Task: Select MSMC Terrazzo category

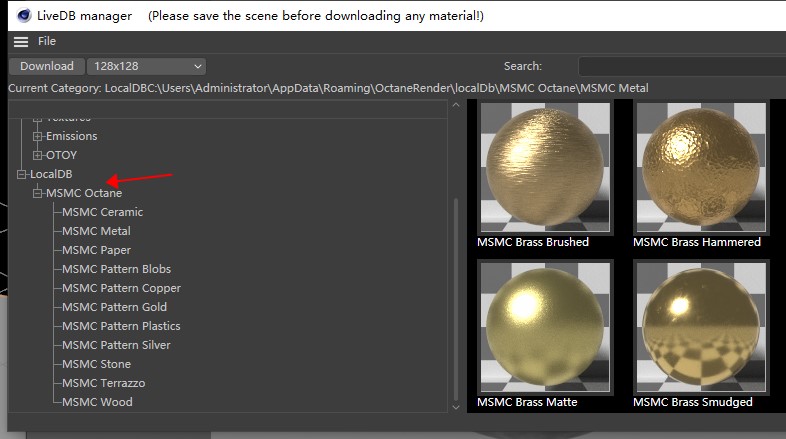Action: [104, 383]
